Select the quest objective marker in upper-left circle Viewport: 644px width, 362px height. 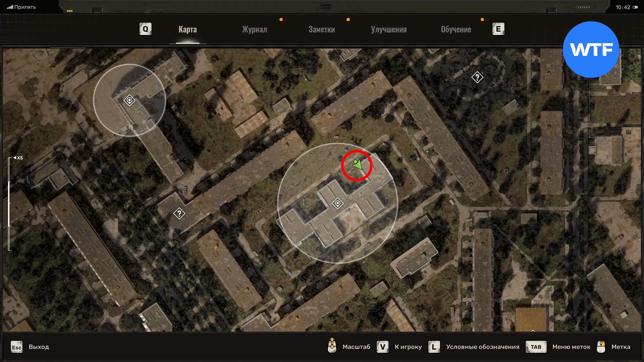point(130,100)
